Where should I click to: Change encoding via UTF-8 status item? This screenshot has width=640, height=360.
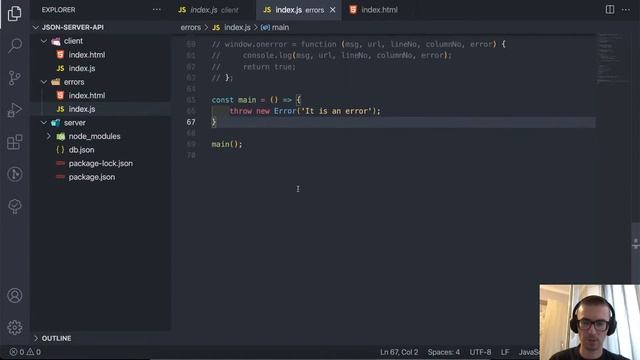[480, 352]
